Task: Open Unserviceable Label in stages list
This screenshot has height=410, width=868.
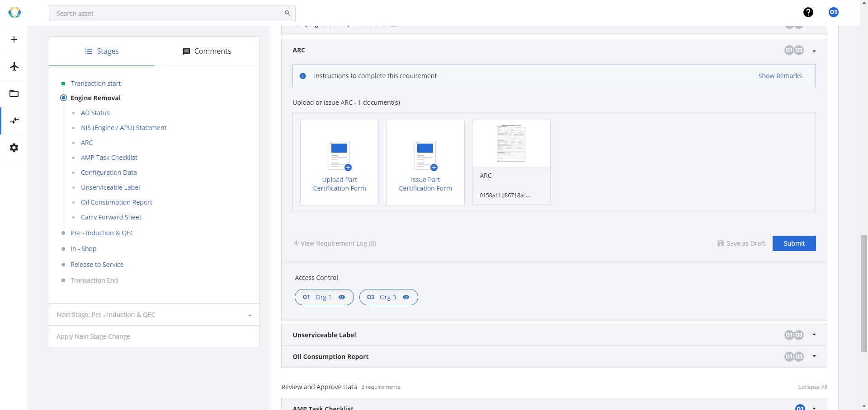Action: [x=110, y=187]
